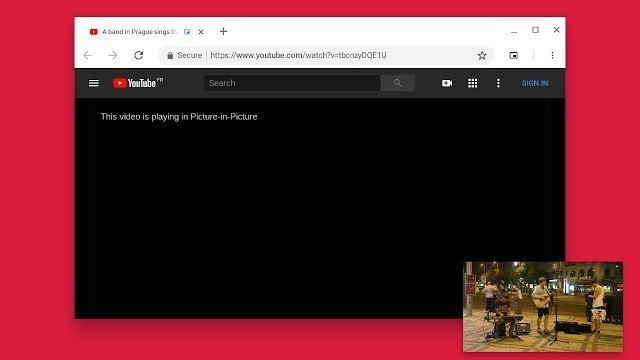Click the Picture-in-Picture extension icon

point(514,55)
